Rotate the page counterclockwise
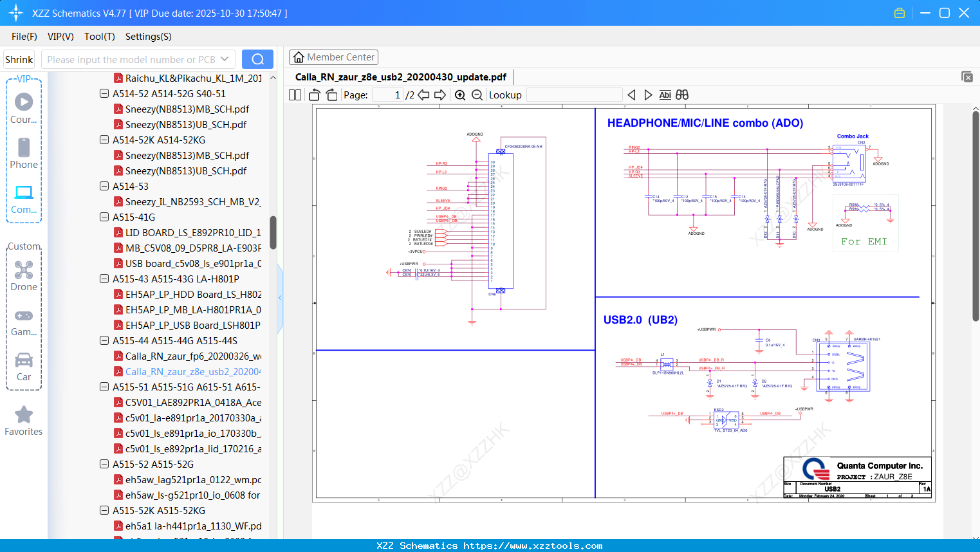The image size is (980, 552). [x=315, y=95]
